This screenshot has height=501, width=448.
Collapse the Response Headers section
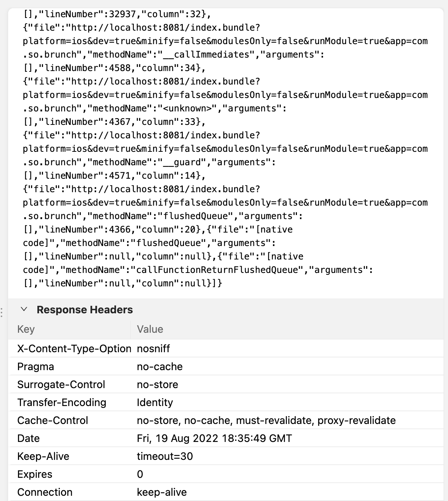(25, 310)
